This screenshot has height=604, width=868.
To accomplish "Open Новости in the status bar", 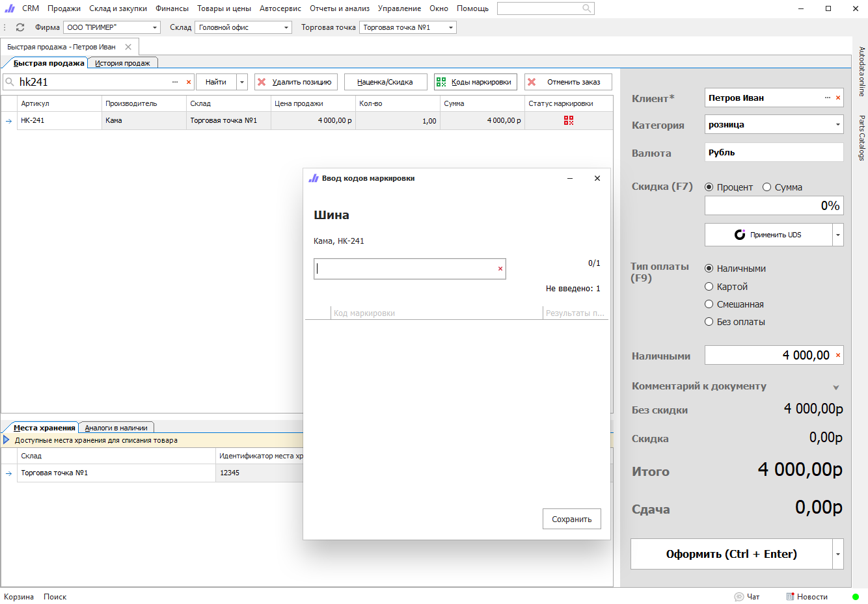I will click(807, 597).
